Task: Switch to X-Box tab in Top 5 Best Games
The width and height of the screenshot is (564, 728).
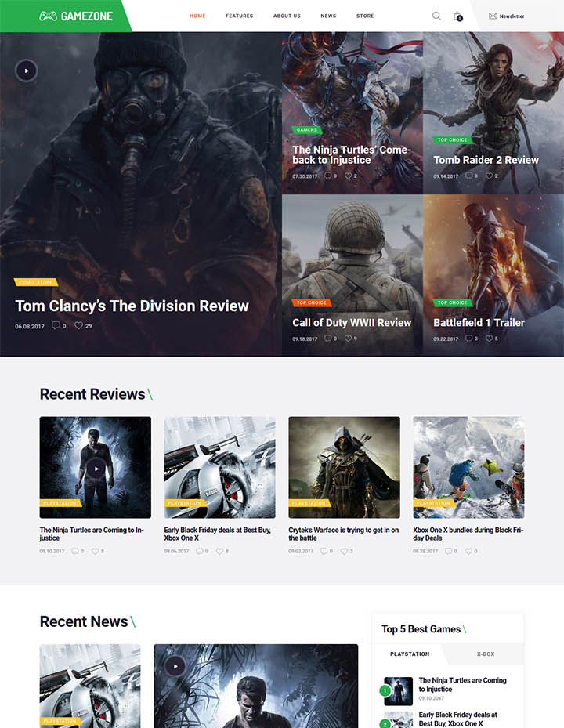Action: point(486,654)
